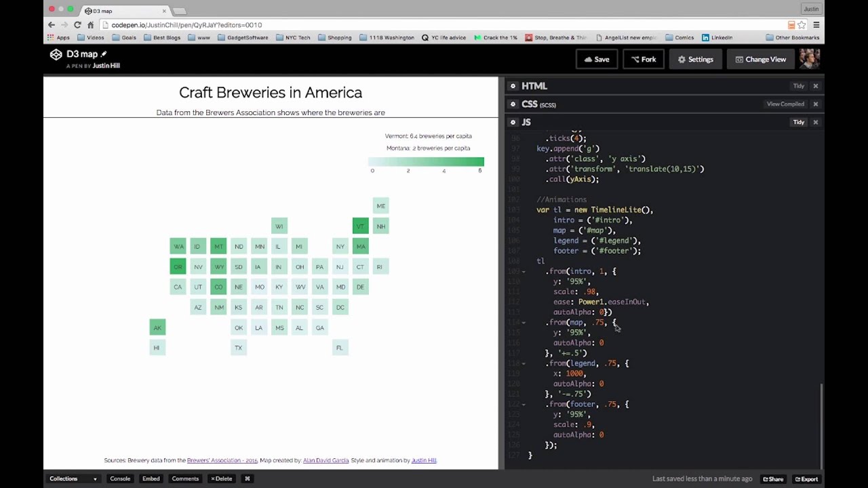Tidy the JS code
Image resolution: width=868 pixels, height=488 pixels.
pyautogui.click(x=798, y=123)
